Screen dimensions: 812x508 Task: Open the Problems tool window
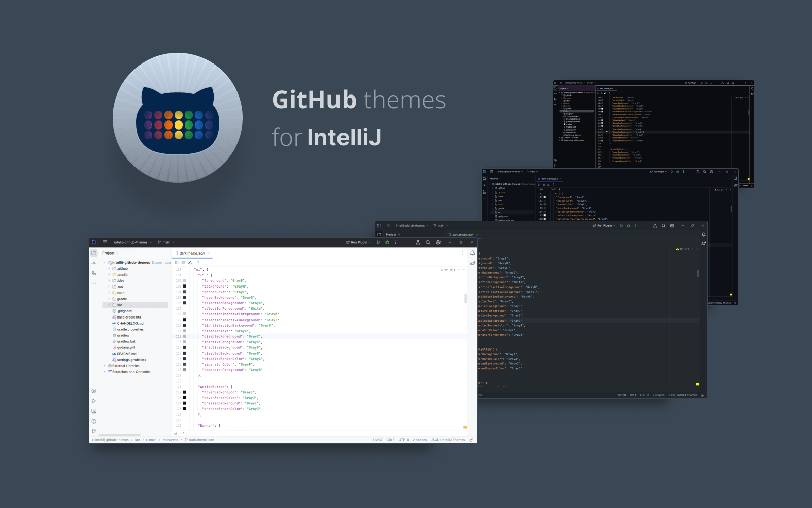[x=94, y=421]
